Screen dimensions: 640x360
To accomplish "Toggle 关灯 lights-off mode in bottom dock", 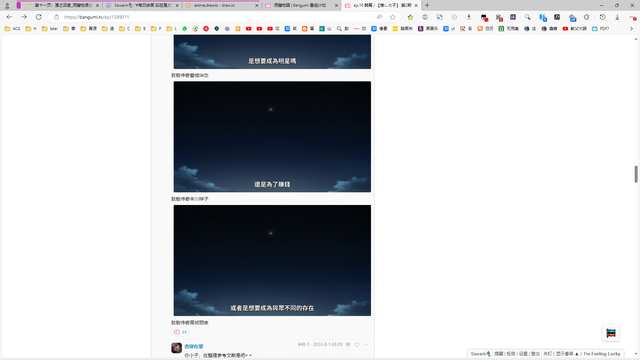I will tap(547, 354).
